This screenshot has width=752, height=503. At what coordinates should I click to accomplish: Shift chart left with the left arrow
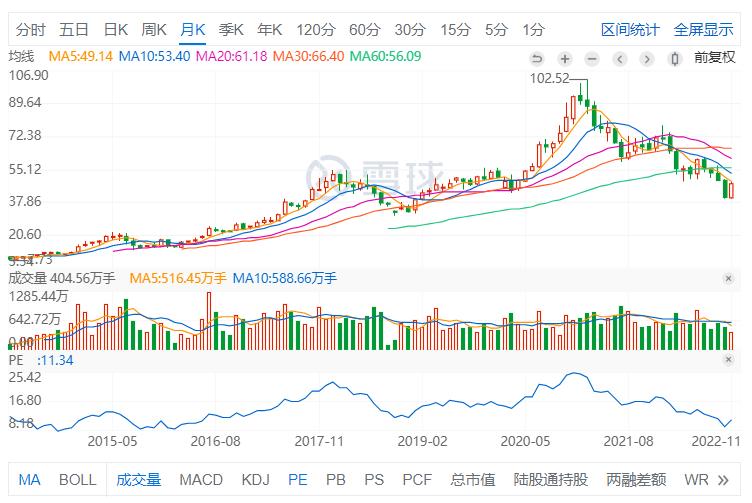click(x=621, y=58)
